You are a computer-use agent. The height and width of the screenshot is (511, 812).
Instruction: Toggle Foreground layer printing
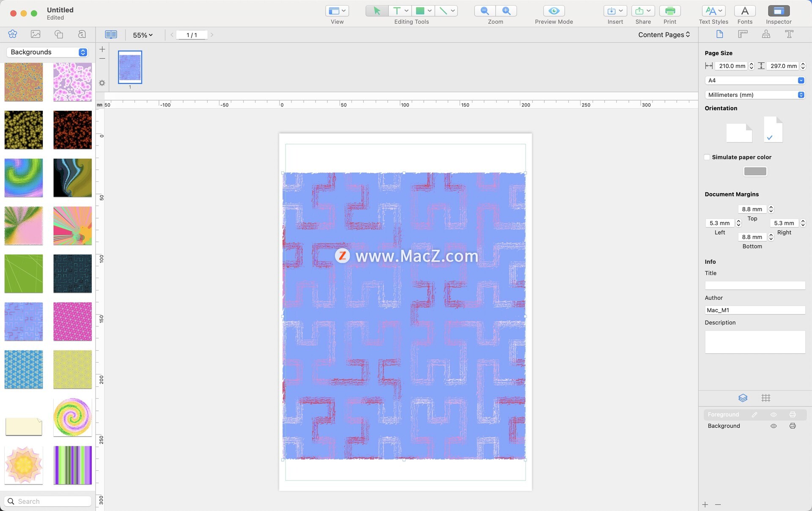tap(793, 415)
